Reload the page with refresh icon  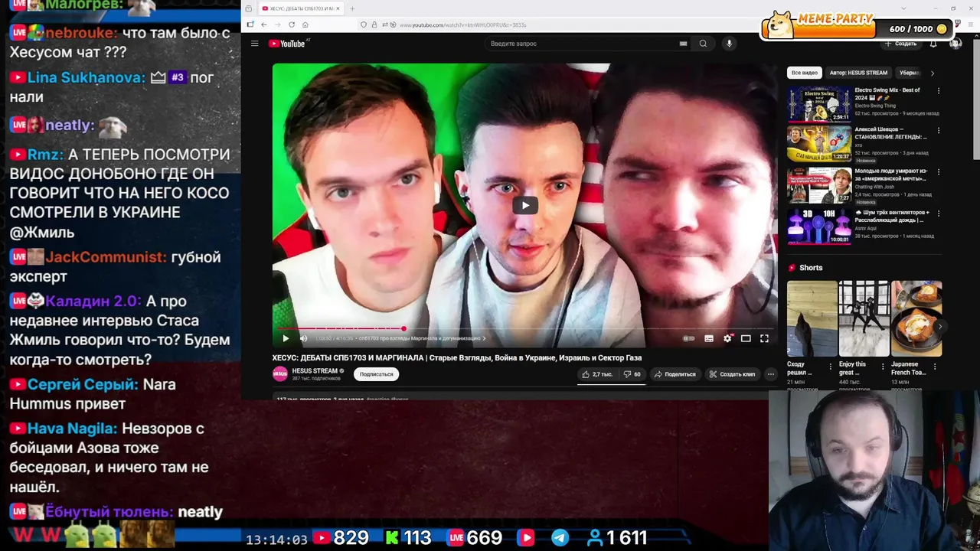(291, 24)
